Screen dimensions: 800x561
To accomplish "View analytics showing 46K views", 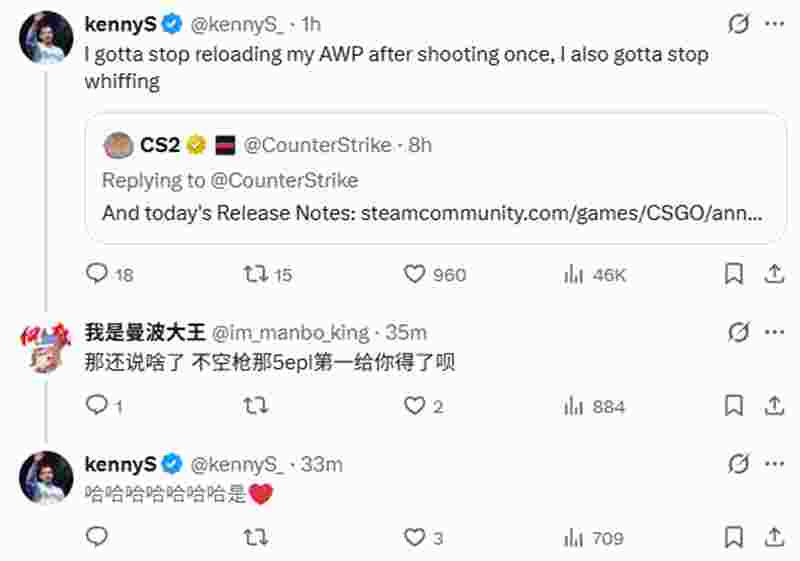I will 574,273.
